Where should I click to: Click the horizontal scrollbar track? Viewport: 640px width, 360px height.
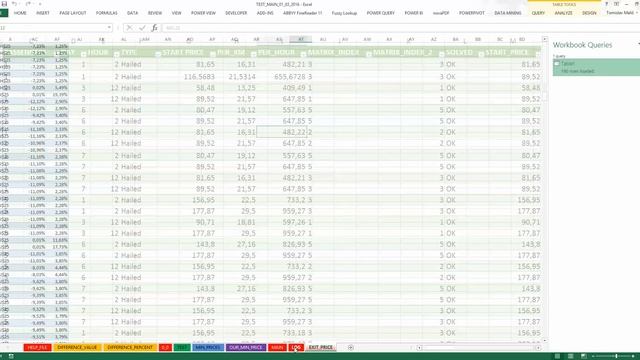pos(478,348)
